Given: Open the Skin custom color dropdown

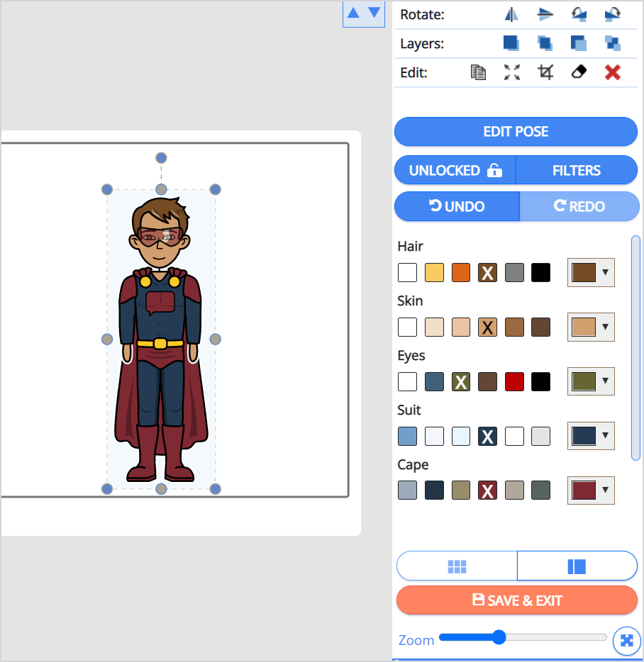Looking at the screenshot, I should tap(591, 327).
